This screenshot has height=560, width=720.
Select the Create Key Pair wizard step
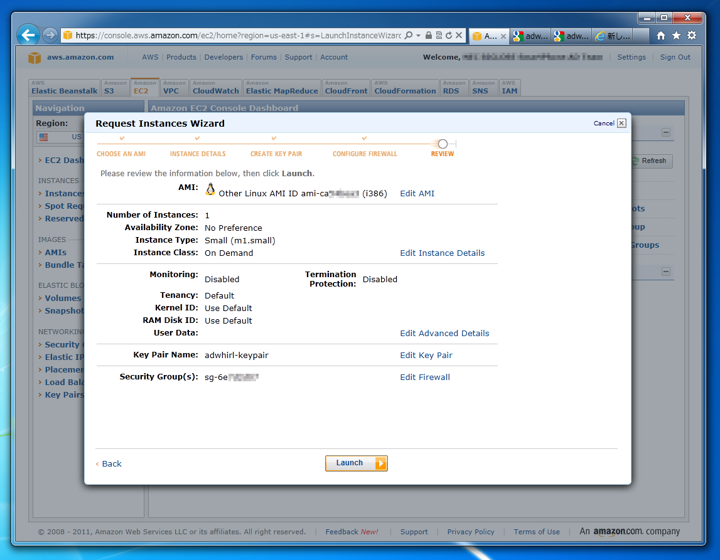coord(276,154)
